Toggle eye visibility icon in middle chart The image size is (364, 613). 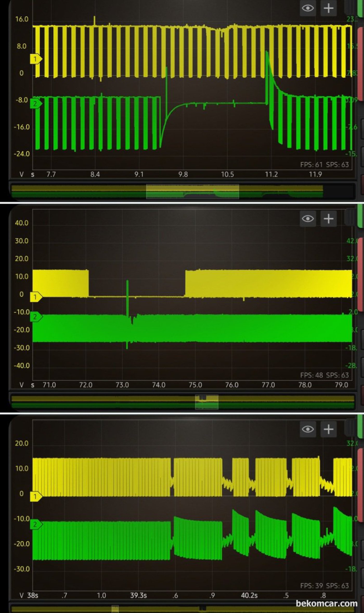click(x=308, y=218)
